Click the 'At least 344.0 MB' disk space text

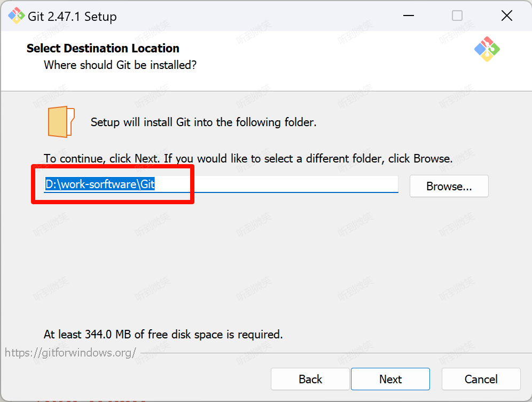(x=163, y=335)
